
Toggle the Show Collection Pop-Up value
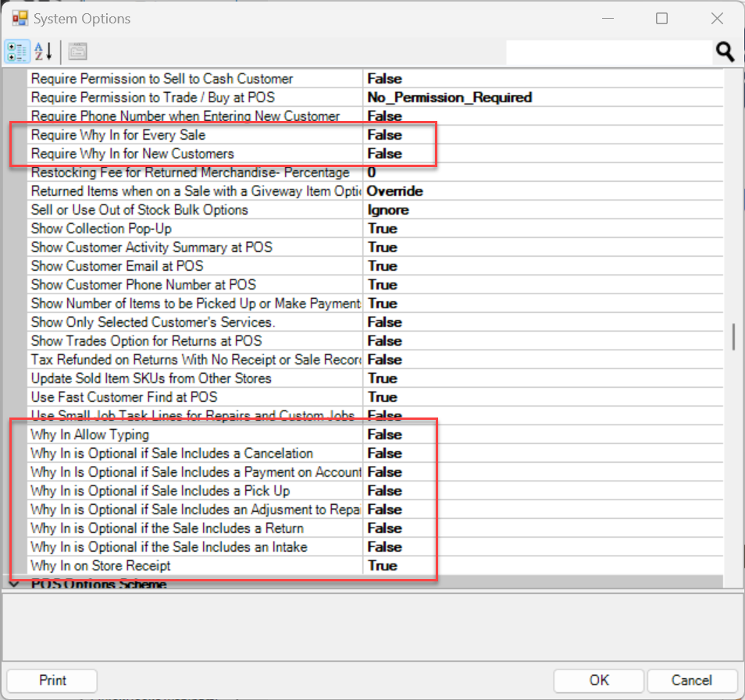[543, 229]
